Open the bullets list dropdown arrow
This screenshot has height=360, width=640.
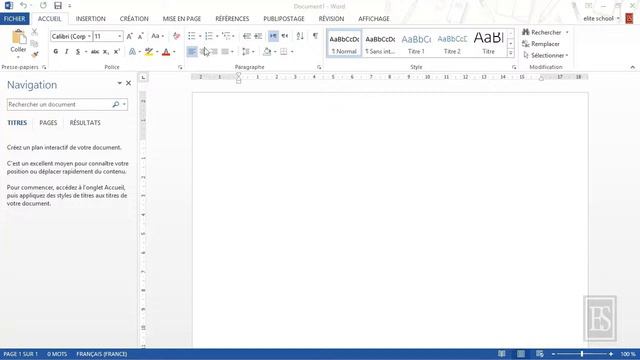coord(200,36)
